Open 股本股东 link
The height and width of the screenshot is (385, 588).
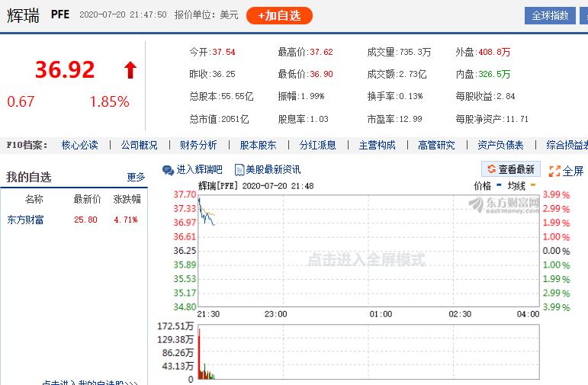click(258, 145)
